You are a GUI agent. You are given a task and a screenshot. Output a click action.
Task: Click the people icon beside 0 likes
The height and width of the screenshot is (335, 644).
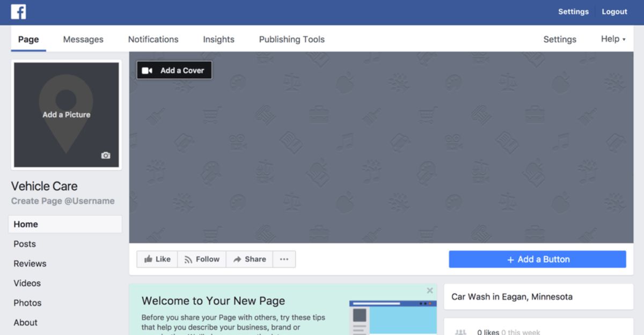click(x=460, y=332)
